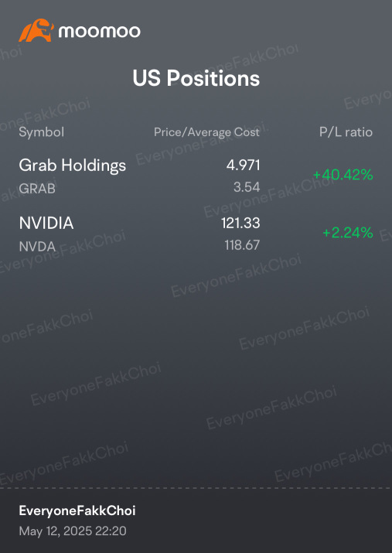The image size is (392, 553).
Task: Click the EveryoneFakkChoi watermark under NVIDIA row
Action: [236, 275]
